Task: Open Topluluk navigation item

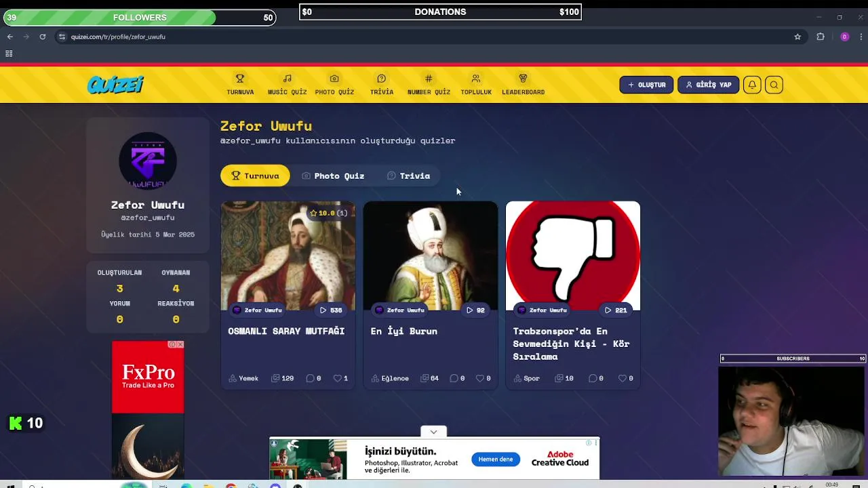Action: (x=476, y=85)
